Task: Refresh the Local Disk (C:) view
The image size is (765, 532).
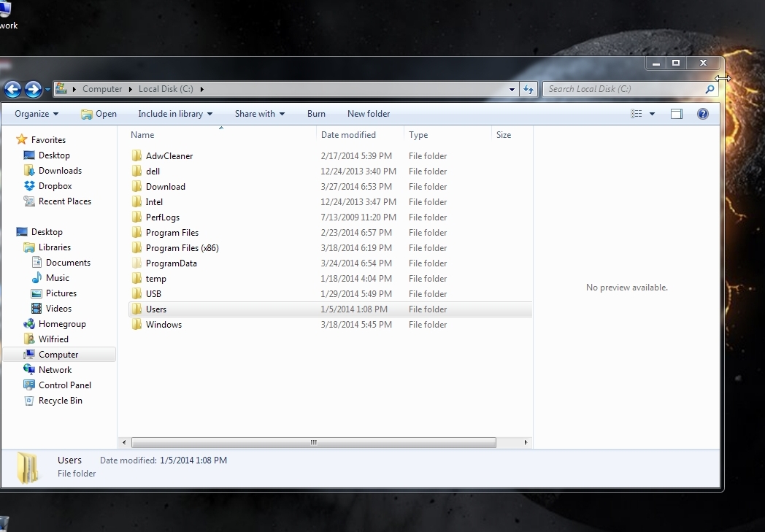Action: 528,89
